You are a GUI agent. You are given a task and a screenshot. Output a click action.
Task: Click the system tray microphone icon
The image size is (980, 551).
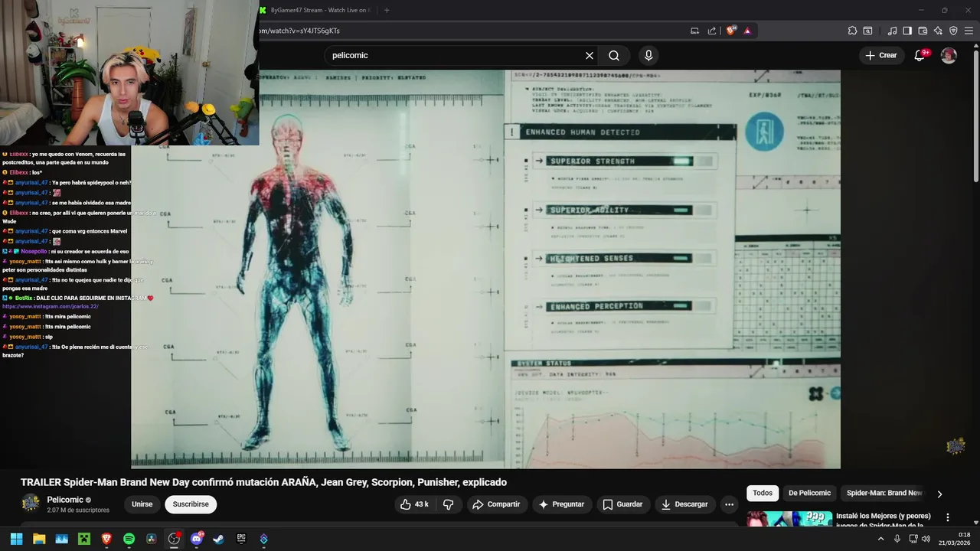(x=897, y=539)
